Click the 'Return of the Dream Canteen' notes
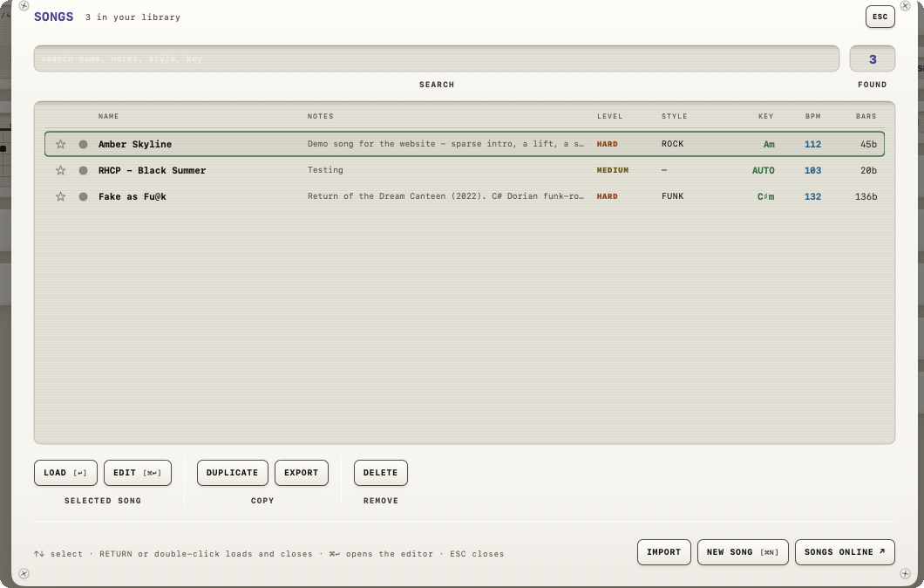 point(445,195)
